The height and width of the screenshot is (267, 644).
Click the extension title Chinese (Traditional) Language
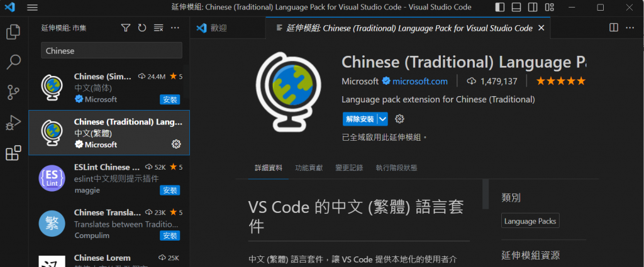pos(464,62)
